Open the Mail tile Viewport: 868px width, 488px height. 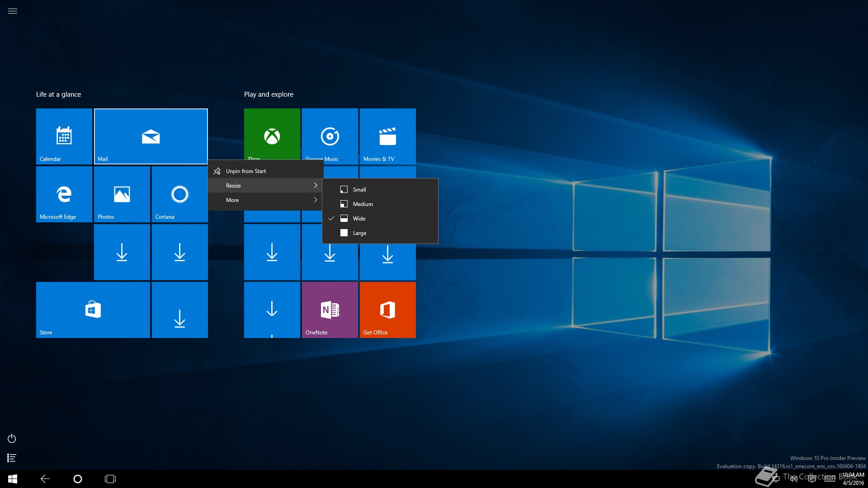[151, 136]
